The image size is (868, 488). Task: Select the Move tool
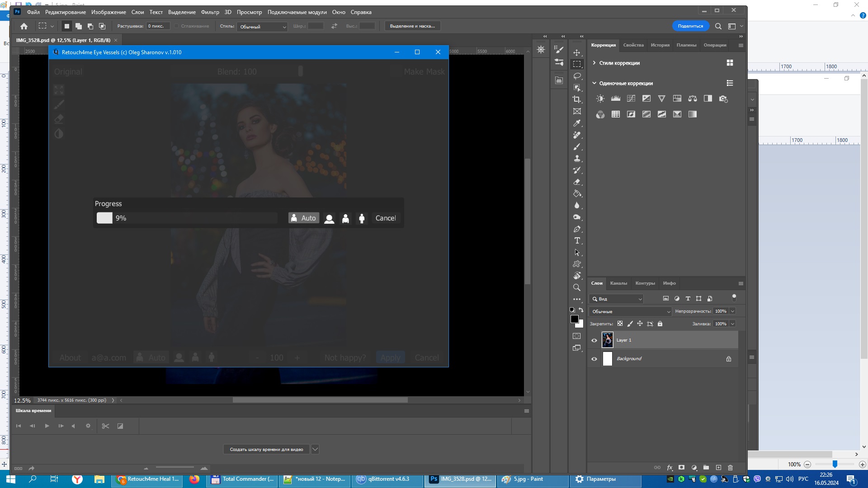577,52
